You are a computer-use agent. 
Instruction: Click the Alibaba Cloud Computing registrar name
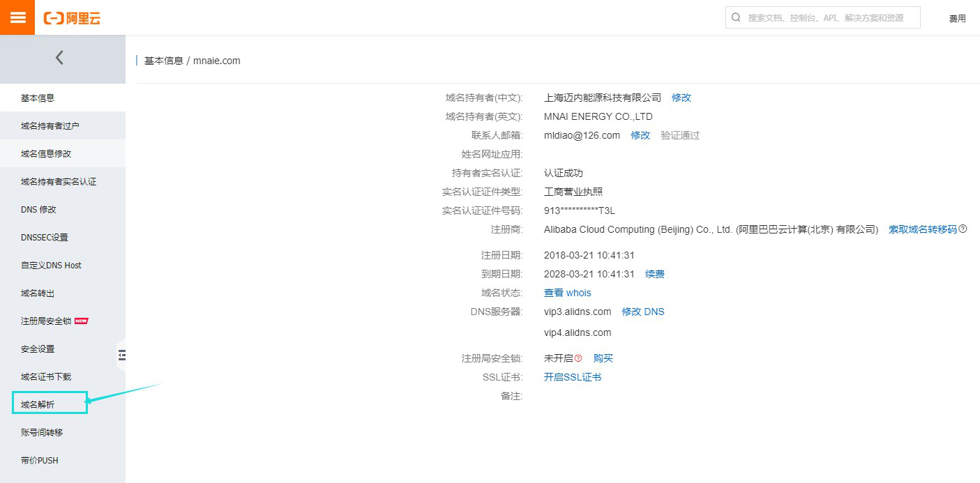[711, 229]
